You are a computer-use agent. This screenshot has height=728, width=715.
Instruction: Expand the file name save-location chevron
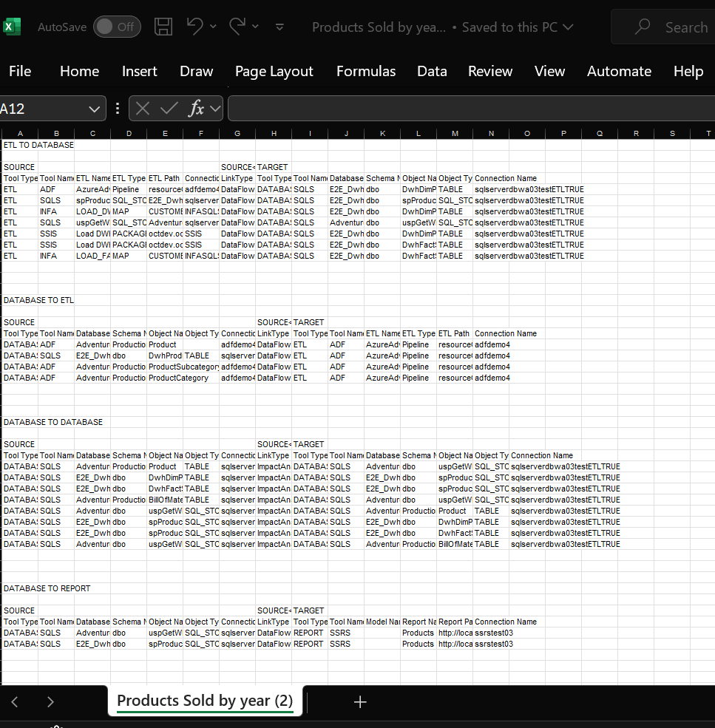[568, 27]
